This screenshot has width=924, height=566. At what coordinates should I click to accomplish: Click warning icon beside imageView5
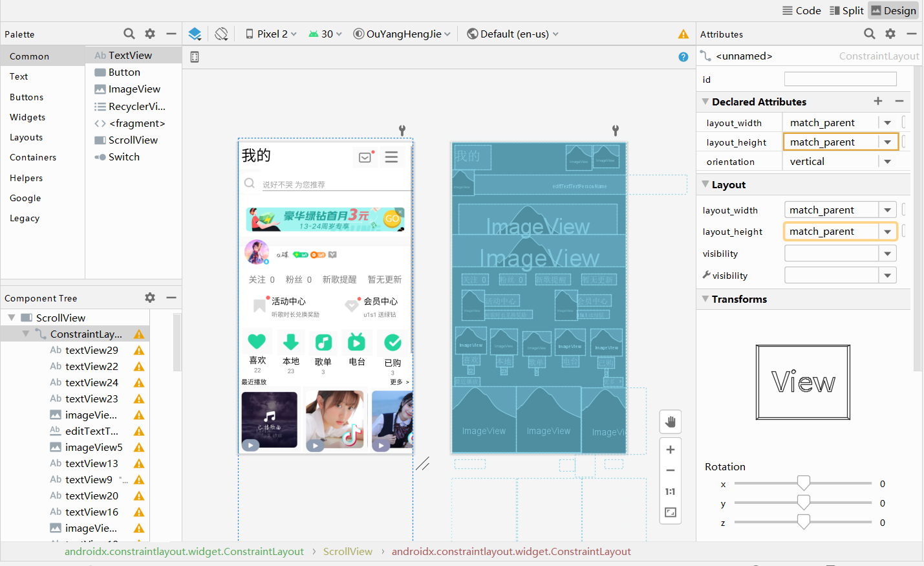[139, 448]
